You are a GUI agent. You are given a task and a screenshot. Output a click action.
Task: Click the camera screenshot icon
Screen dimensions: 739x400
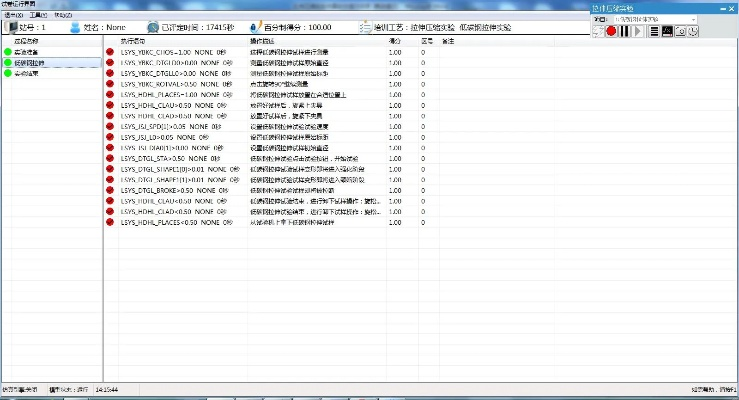pyautogui.click(x=681, y=32)
